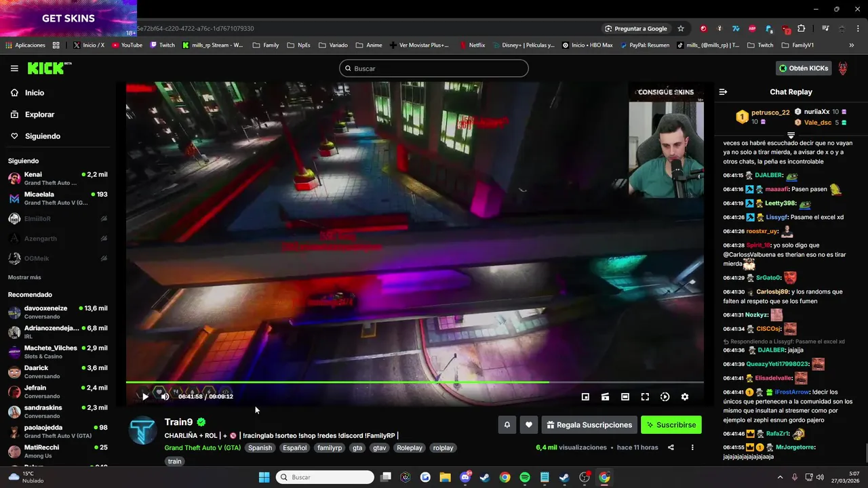
Task: Open the playback speed control
Action: click(x=665, y=397)
